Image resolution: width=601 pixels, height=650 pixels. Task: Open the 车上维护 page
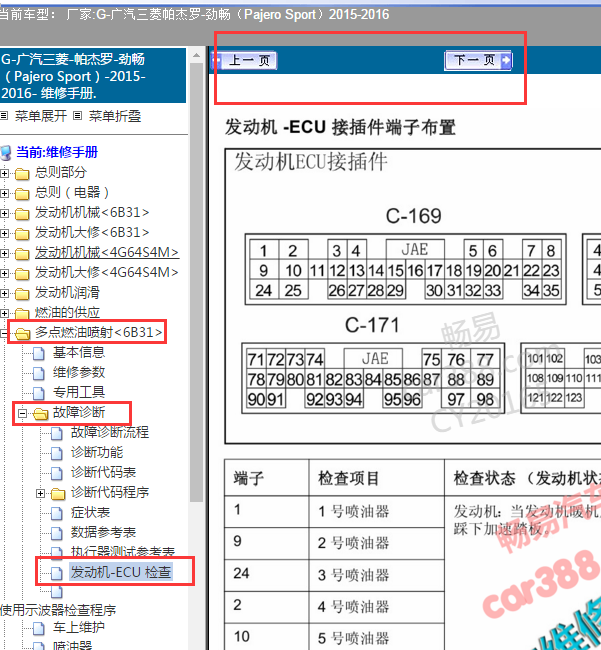click(x=79, y=628)
